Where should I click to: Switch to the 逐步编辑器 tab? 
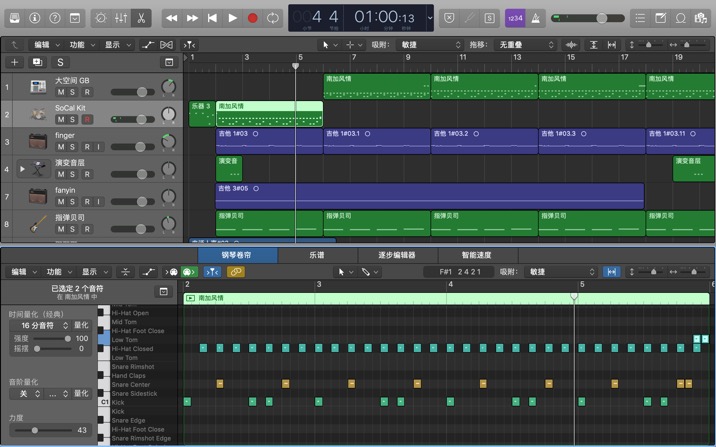point(396,256)
